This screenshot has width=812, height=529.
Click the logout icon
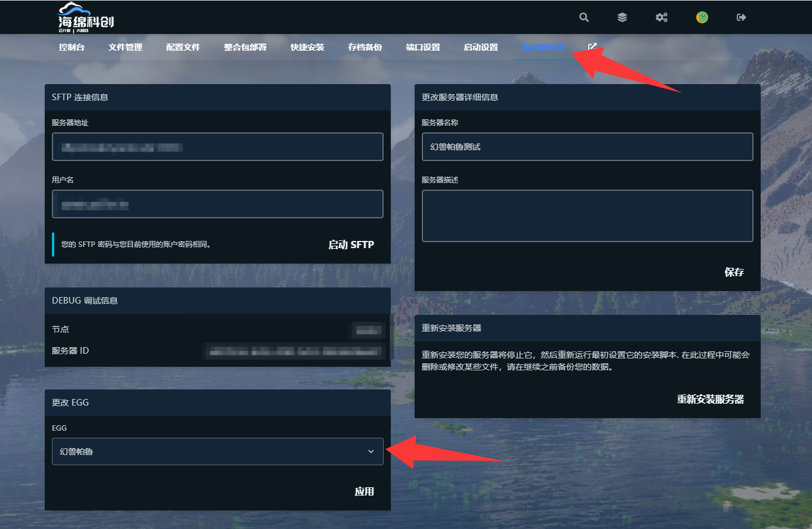tap(742, 17)
